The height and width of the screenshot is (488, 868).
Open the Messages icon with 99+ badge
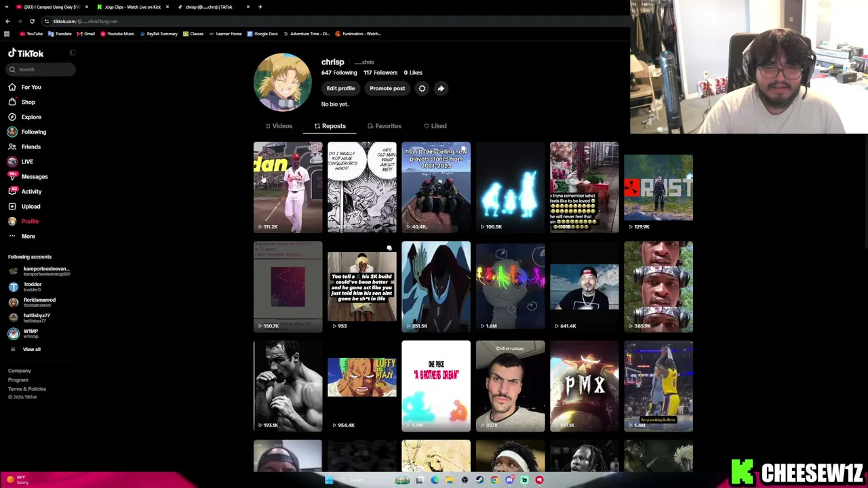point(12,176)
